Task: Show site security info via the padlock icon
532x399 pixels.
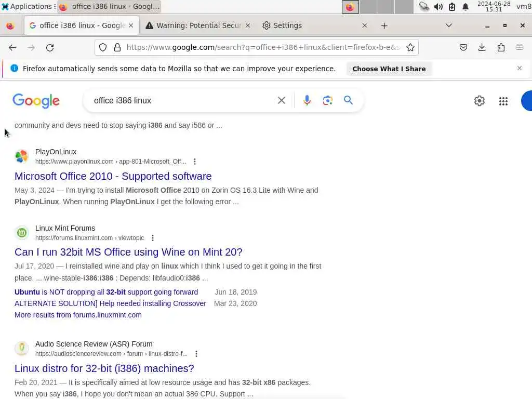Action: [117, 47]
